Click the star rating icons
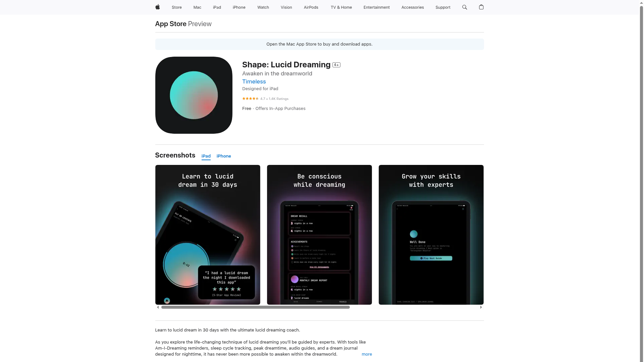This screenshot has height=362, width=644. coord(250,99)
